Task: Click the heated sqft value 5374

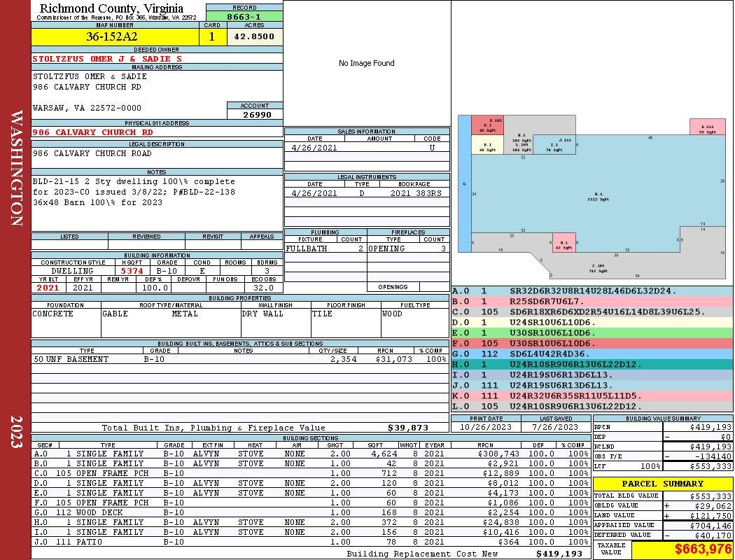Action: pos(132,271)
